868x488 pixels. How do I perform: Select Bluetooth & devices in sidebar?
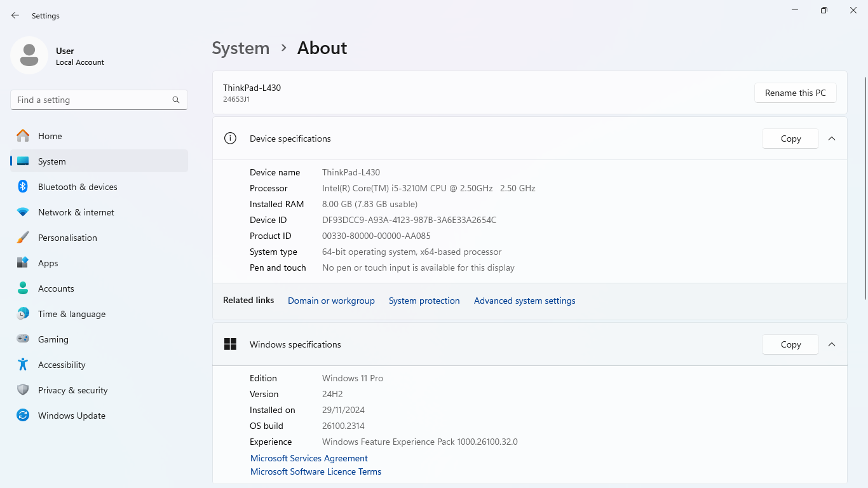99,187
